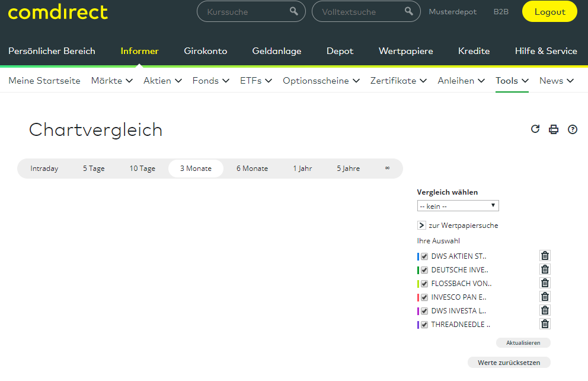Click the Kurssuche magnifier icon
This screenshot has width=588, height=381.
point(294,11)
